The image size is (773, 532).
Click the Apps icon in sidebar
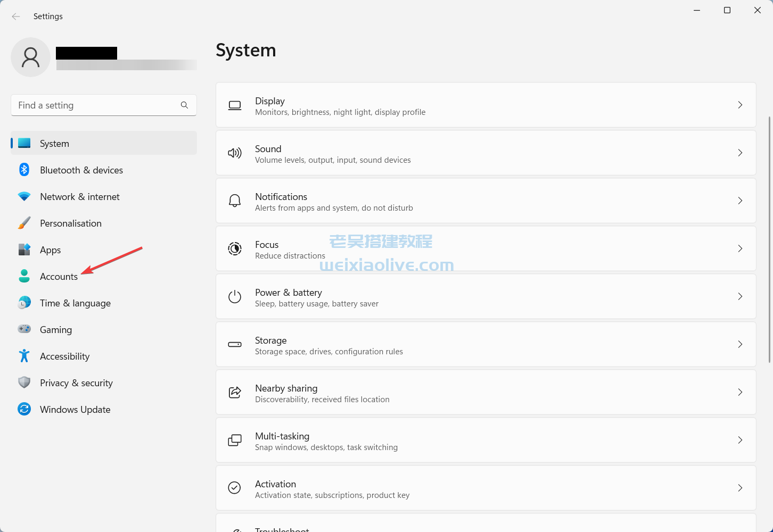[24, 250]
